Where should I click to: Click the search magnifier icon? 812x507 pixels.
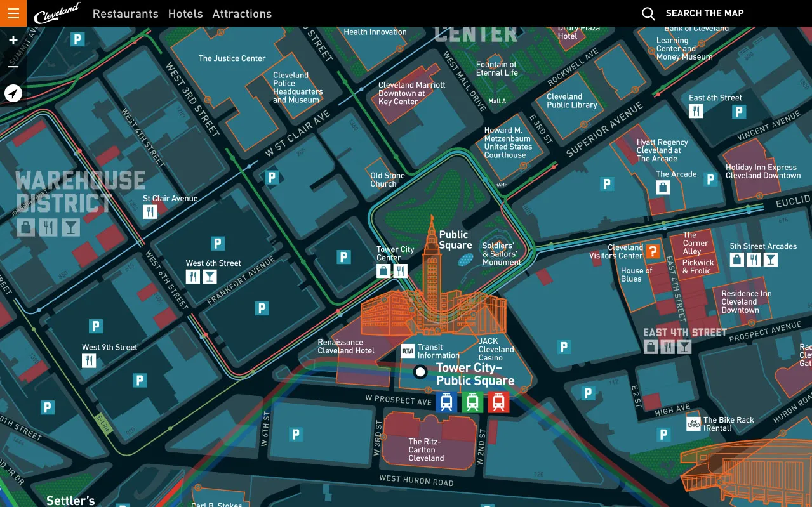(x=648, y=13)
